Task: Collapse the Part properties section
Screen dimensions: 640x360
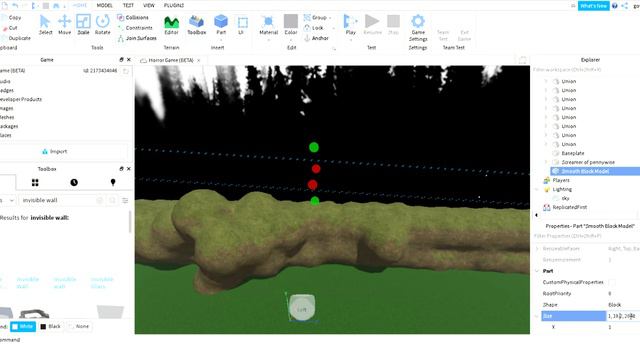Action: pos(537,271)
